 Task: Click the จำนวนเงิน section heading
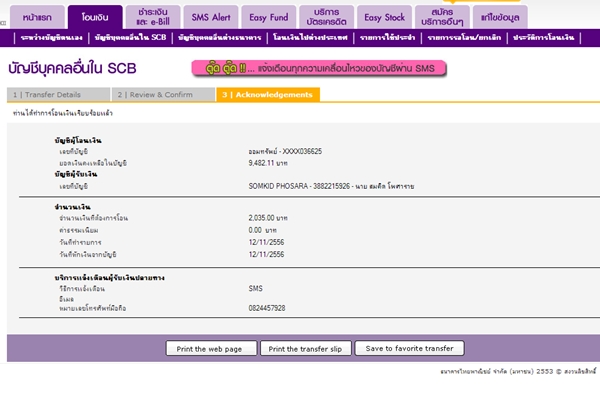(73, 207)
